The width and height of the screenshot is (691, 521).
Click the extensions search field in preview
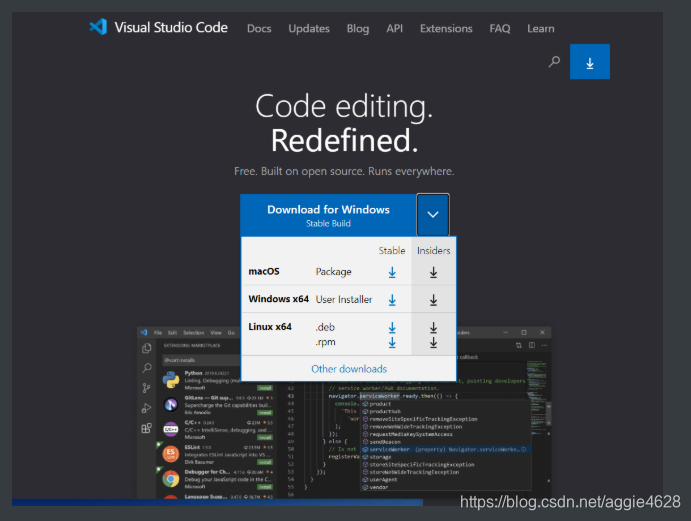202,360
